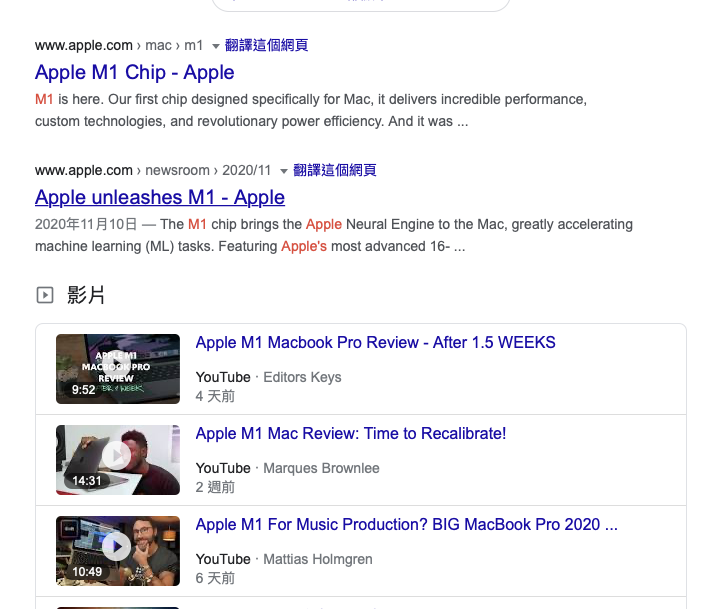Click the www.apple.com › newsroom › 2020/11 URL text
Screen dimensions: 721x609
point(153,170)
